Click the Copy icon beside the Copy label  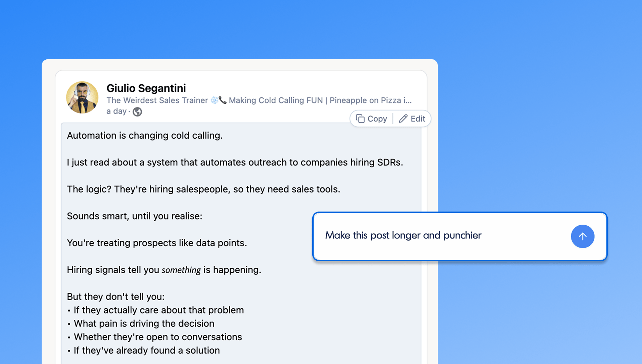(360, 119)
